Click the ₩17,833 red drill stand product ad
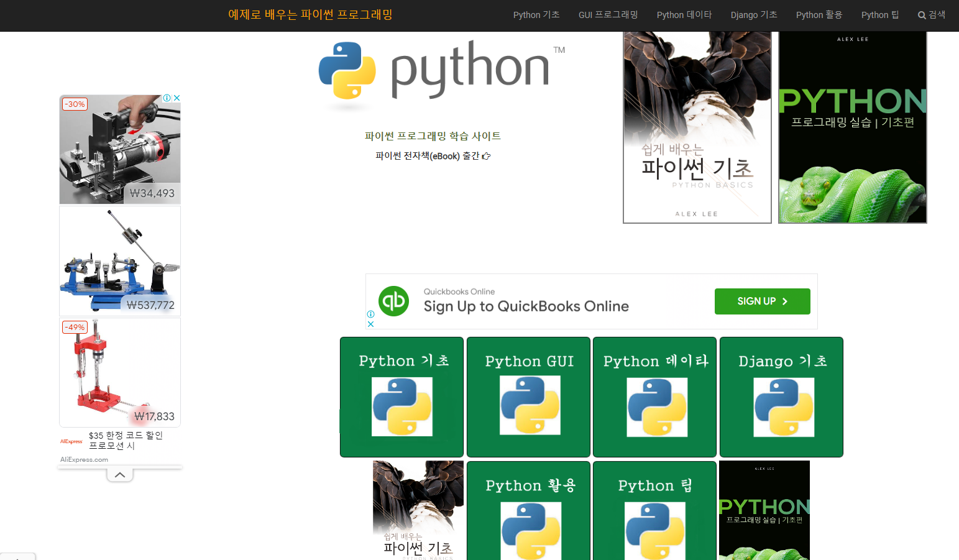This screenshot has height=560, width=959. [x=120, y=372]
